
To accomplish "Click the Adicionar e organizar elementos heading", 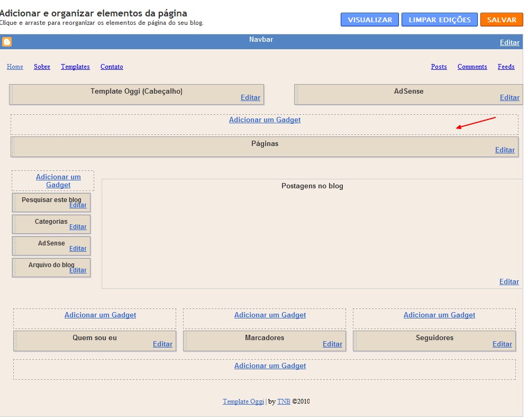I will coord(94,13).
